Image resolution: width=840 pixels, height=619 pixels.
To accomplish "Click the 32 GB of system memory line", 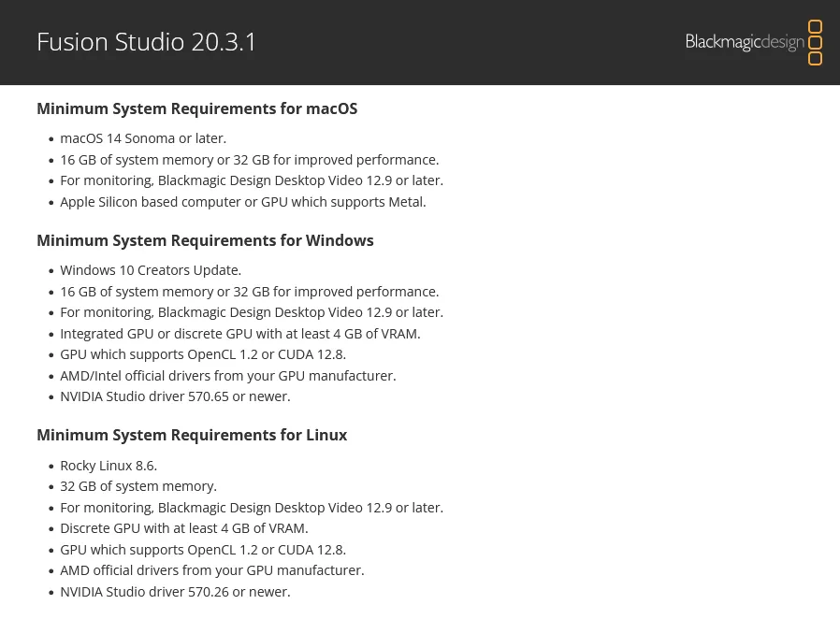I will (x=138, y=486).
